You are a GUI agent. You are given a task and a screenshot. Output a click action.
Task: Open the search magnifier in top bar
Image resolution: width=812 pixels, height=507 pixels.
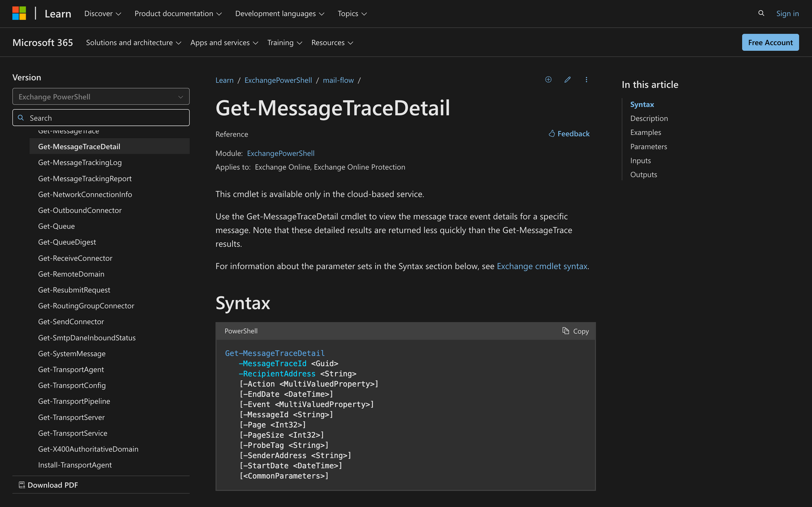[761, 13]
